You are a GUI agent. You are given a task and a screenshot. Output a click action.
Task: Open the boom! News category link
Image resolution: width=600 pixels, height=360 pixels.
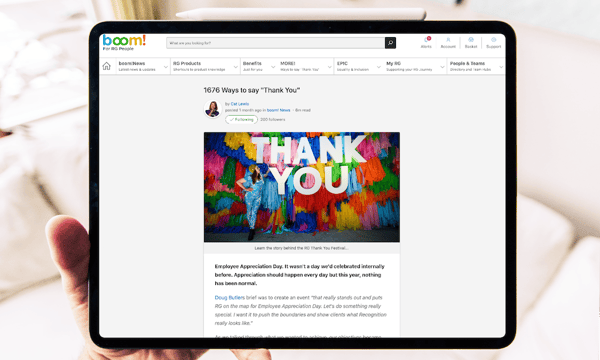278,110
